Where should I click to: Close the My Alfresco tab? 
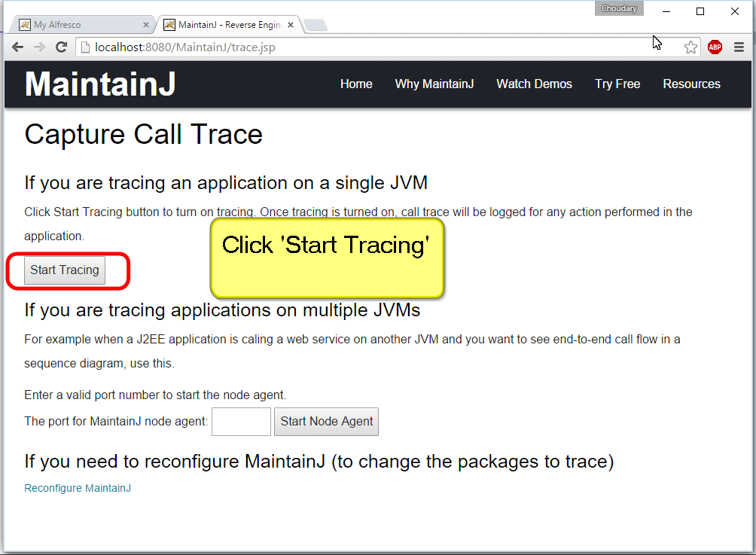click(146, 25)
